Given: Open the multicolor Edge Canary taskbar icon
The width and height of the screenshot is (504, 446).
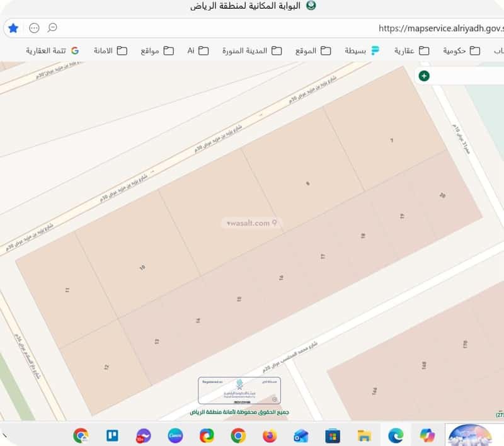Looking at the screenshot, I should pyautogui.click(x=207, y=436).
